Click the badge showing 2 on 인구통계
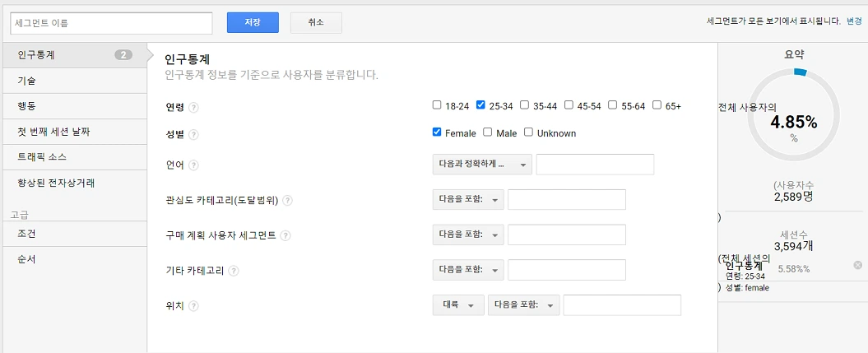Image resolution: width=868 pixels, height=353 pixels. 123,55
